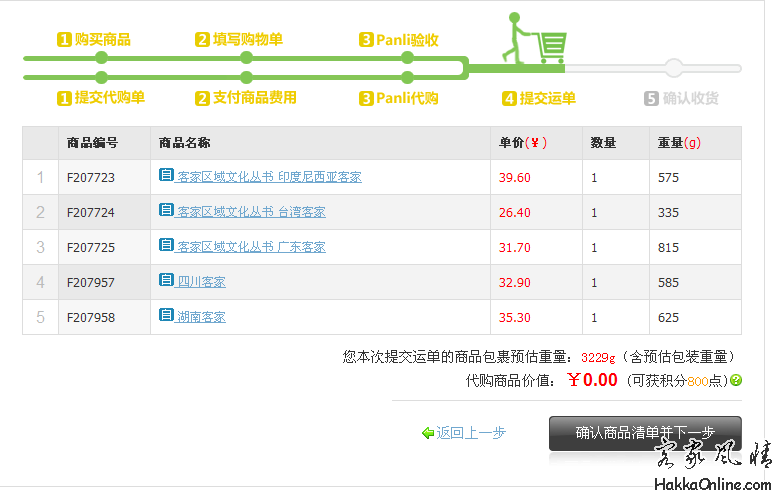
Task: Click the shopping cart progress figure
Action: 534,39
